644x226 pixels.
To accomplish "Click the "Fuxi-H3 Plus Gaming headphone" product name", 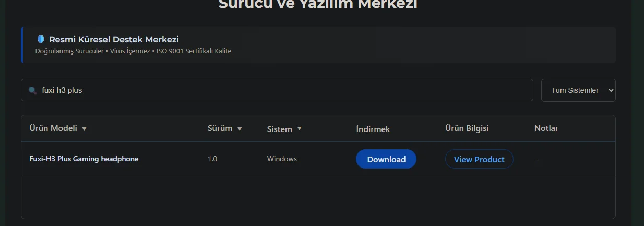I will (x=84, y=159).
